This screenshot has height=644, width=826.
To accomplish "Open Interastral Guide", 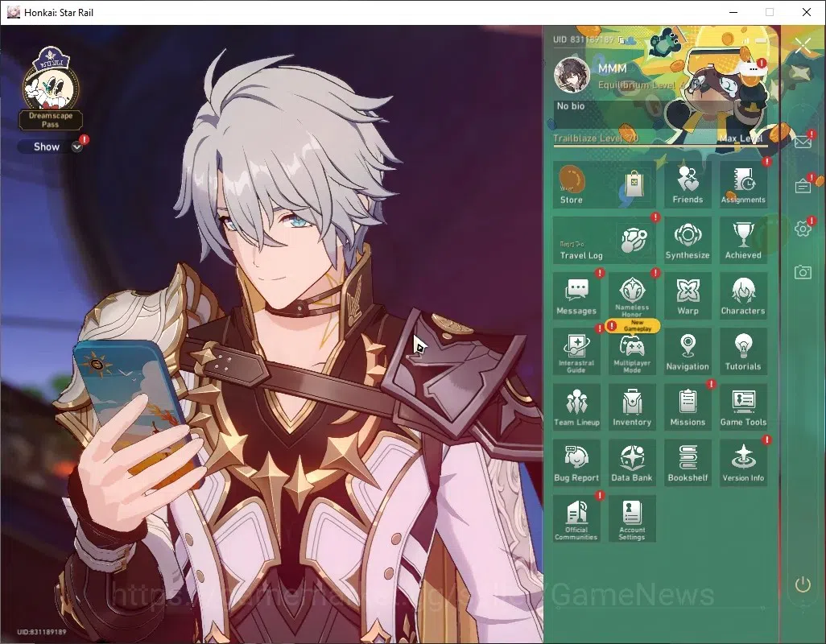I will pyautogui.click(x=576, y=352).
